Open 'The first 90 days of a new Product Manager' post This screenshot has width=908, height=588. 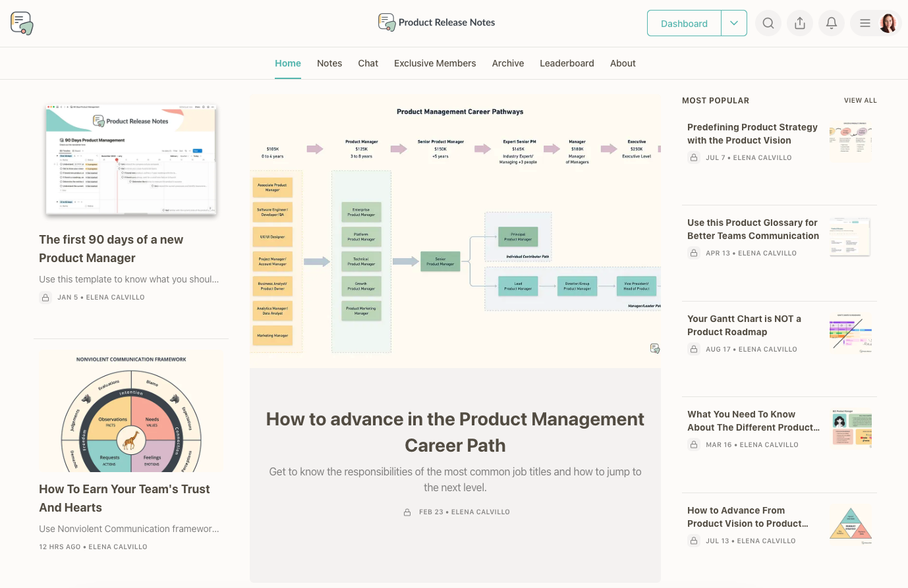111,249
